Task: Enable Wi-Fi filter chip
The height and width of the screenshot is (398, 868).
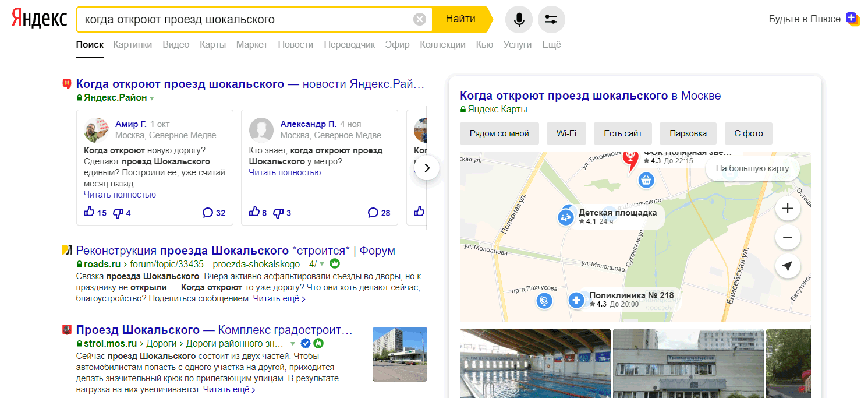Action: 566,133
